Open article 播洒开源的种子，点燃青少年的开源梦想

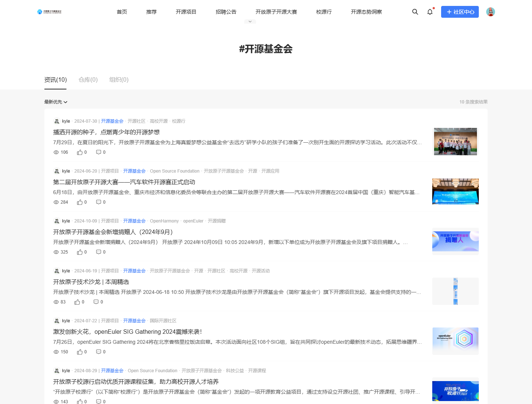point(106,132)
